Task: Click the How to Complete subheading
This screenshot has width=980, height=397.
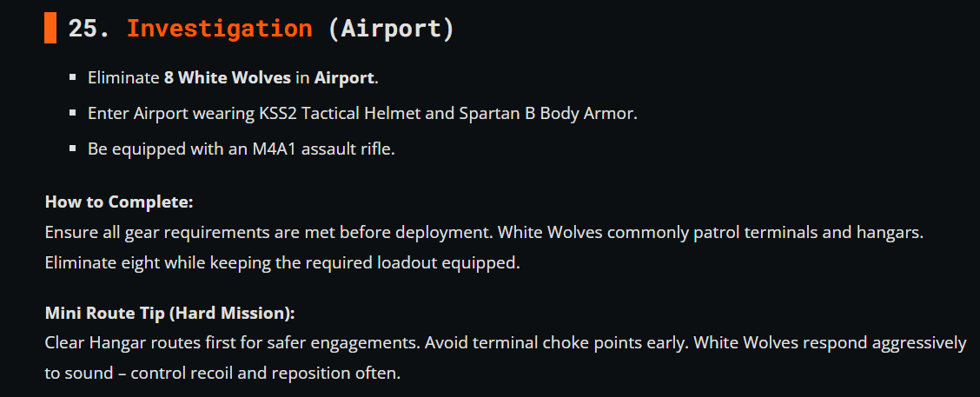Action: [118, 202]
